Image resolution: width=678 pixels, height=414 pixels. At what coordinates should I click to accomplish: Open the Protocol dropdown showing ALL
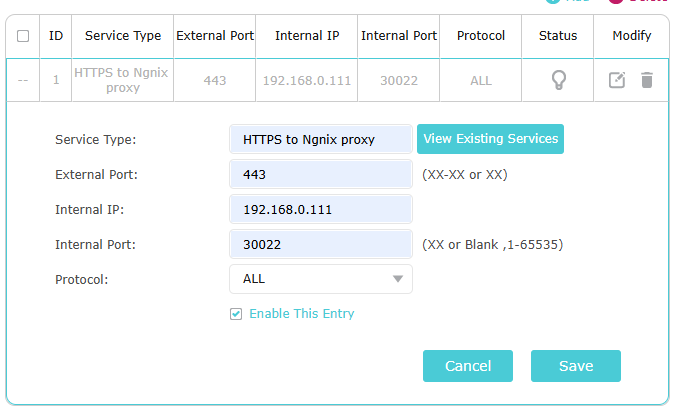tap(321, 279)
